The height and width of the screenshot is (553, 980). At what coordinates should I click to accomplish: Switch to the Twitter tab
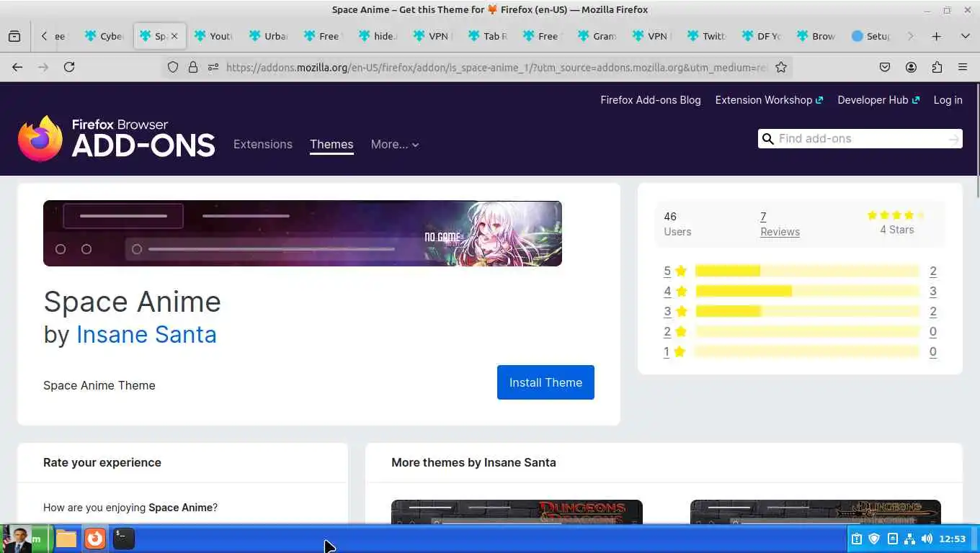click(x=707, y=36)
